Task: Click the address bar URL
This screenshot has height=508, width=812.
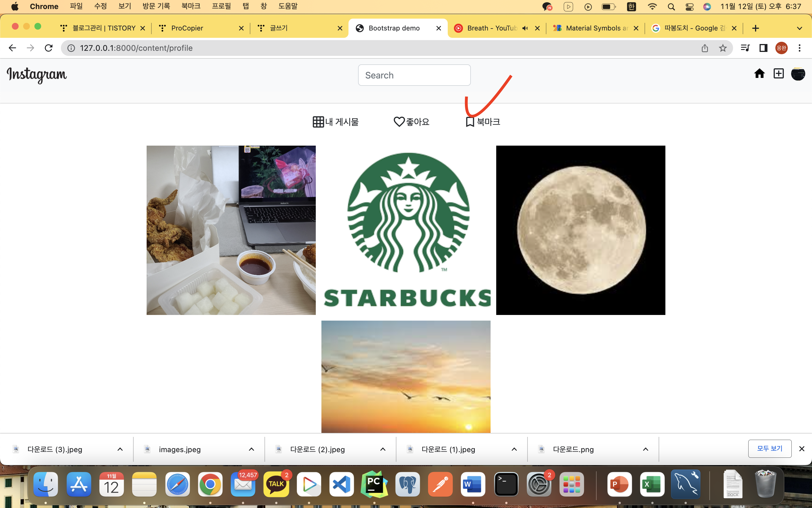Action: (136, 48)
